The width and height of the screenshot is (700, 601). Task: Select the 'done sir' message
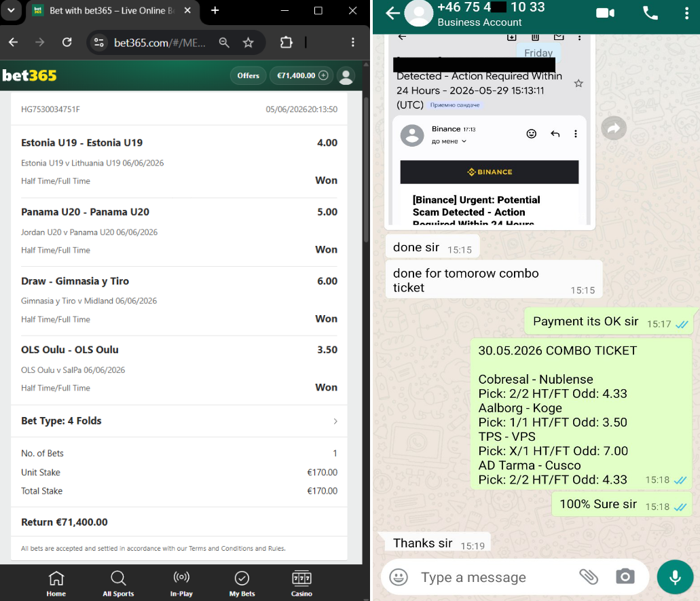[432, 247]
